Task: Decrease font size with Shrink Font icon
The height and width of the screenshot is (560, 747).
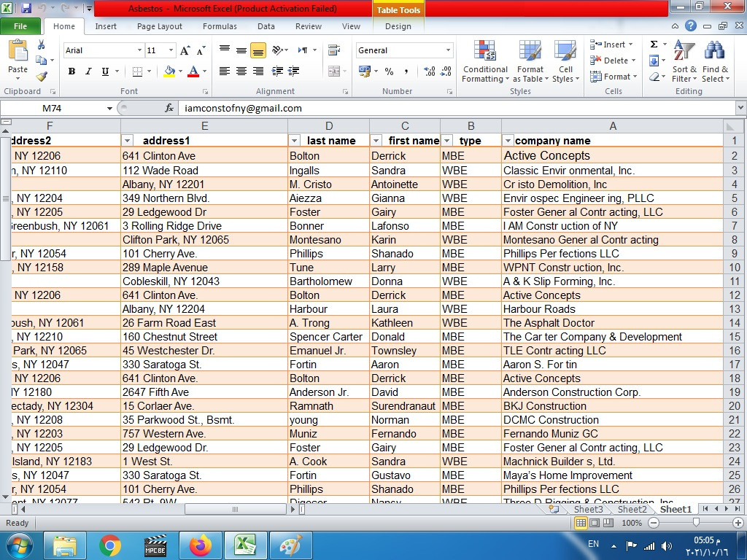Action: 201,50
